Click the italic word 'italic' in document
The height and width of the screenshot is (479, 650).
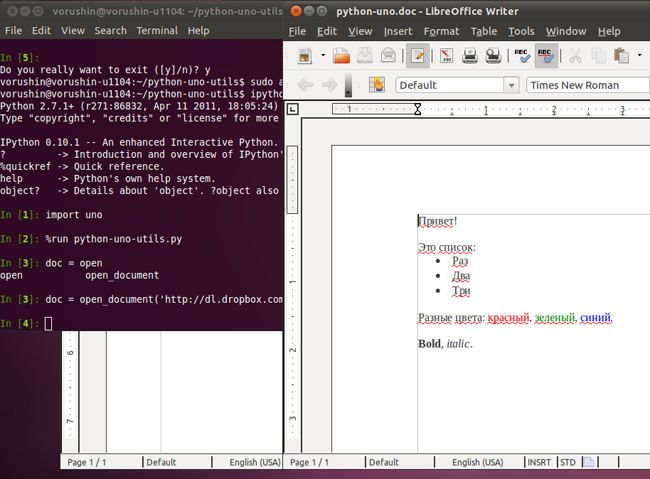pos(458,344)
